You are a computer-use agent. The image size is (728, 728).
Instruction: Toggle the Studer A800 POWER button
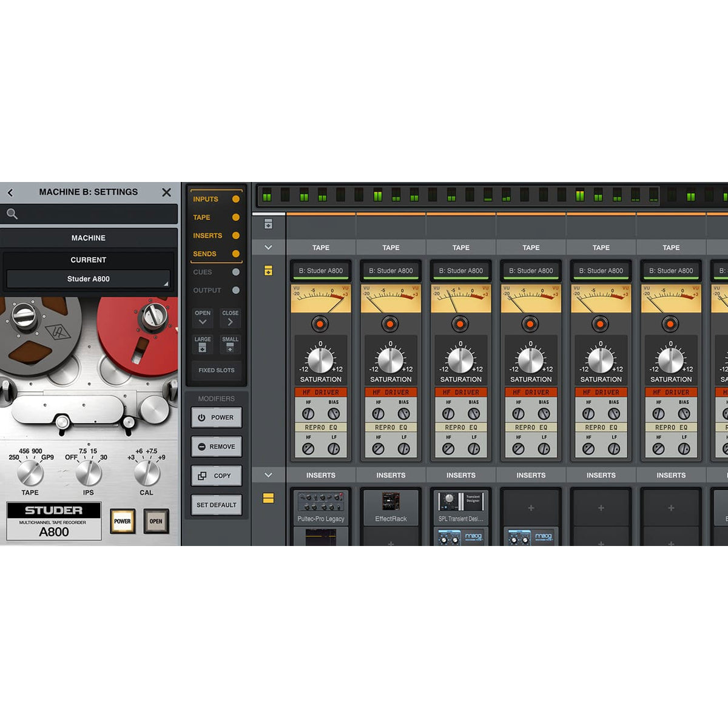[x=123, y=521]
